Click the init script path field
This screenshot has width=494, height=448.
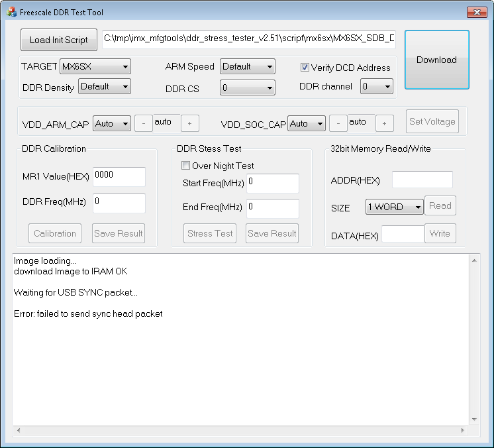click(249, 39)
